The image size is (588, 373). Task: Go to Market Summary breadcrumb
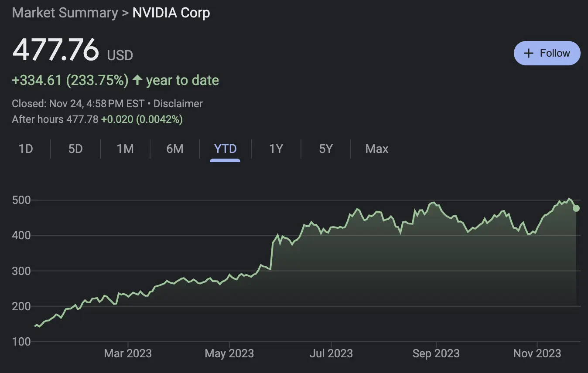pos(65,13)
